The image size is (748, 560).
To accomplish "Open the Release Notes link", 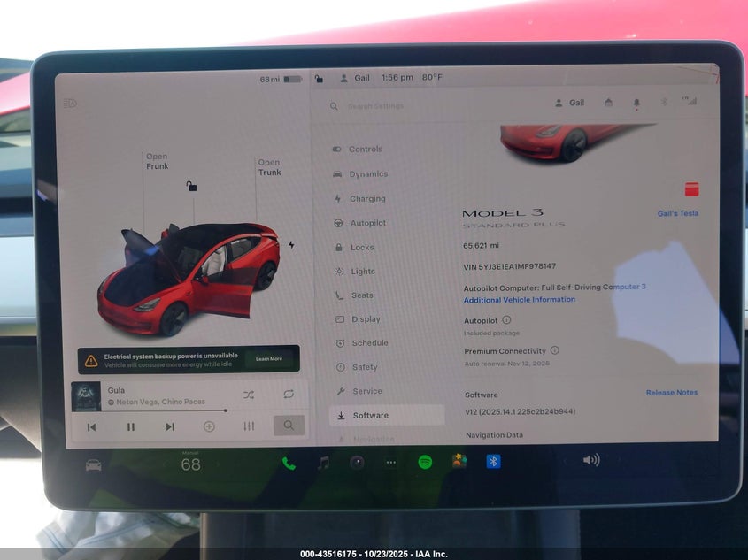I will coord(671,393).
